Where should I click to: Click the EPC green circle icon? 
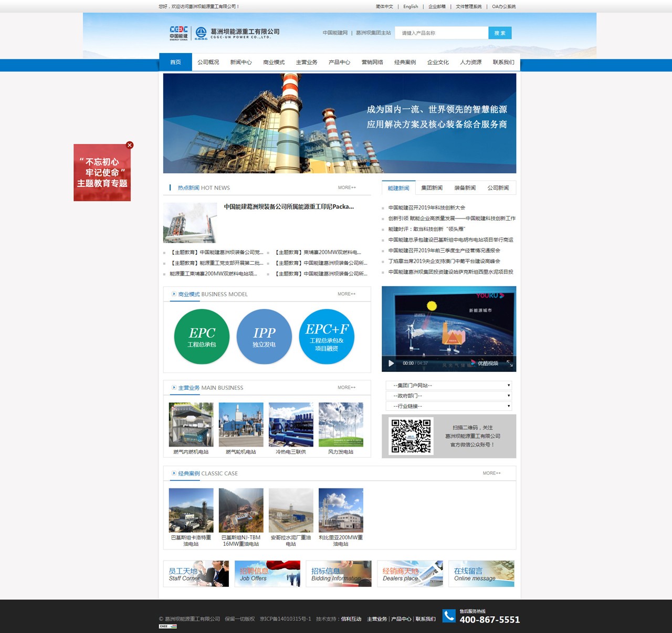pyautogui.click(x=202, y=337)
